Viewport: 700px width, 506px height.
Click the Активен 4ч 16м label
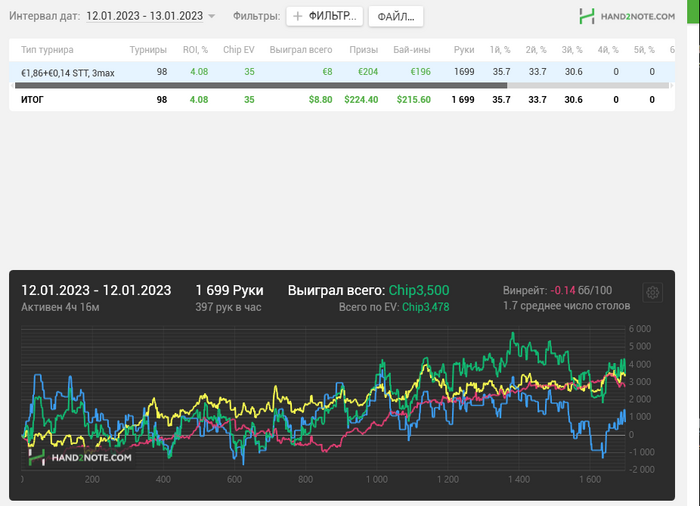[x=60, y=307]
